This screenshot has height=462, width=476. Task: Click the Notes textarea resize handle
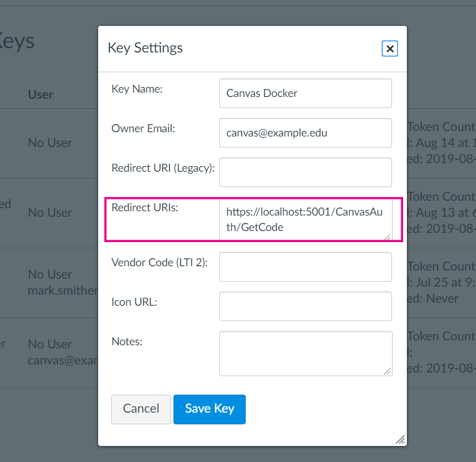387,371
